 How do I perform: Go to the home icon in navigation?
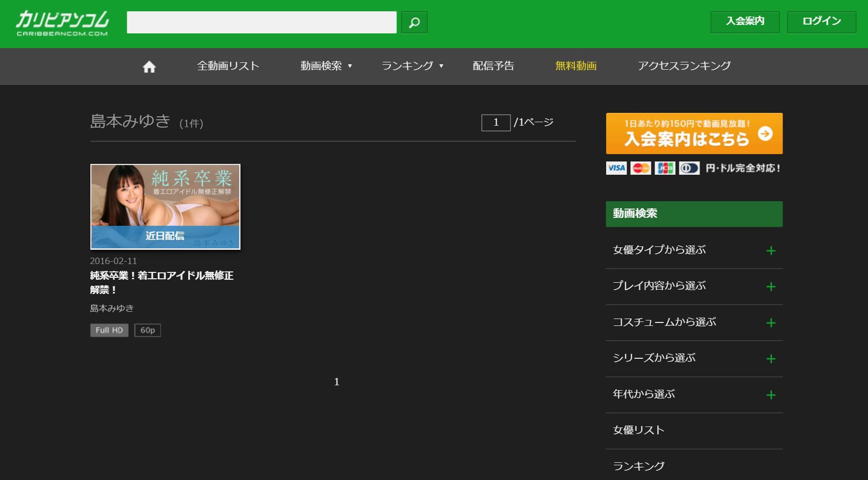[x=149, y=67]
